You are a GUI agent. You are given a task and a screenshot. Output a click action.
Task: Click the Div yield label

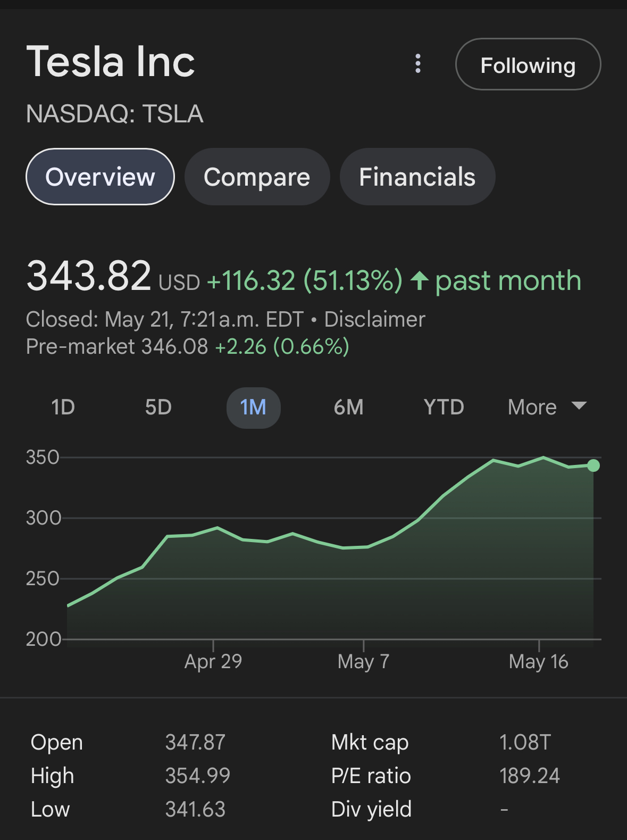pyautogui.click(x=371, y=809)
